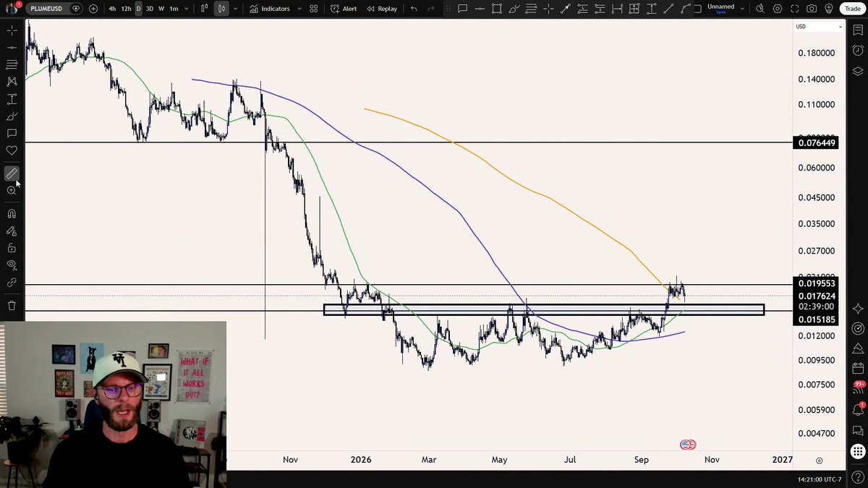Select the crosshair cursor tool in left sidebar
This screenshot has width=868, height=488.
point(12,31)
